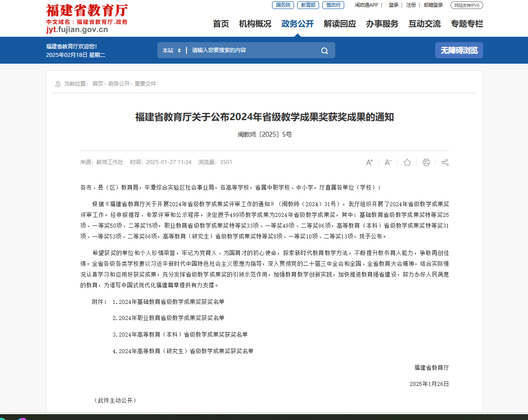
Task: Click the 邮箱登录 link
Action: (x=433, y=5)
